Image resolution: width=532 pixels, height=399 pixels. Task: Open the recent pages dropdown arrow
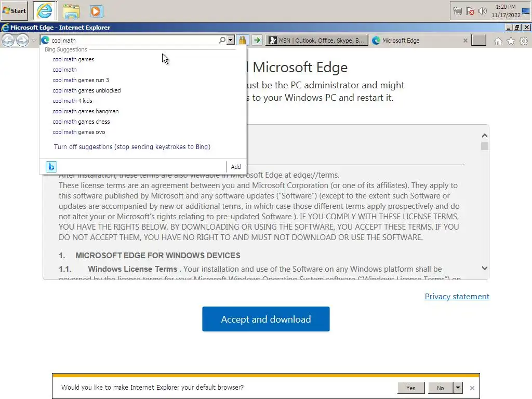[x=34, y=41]
